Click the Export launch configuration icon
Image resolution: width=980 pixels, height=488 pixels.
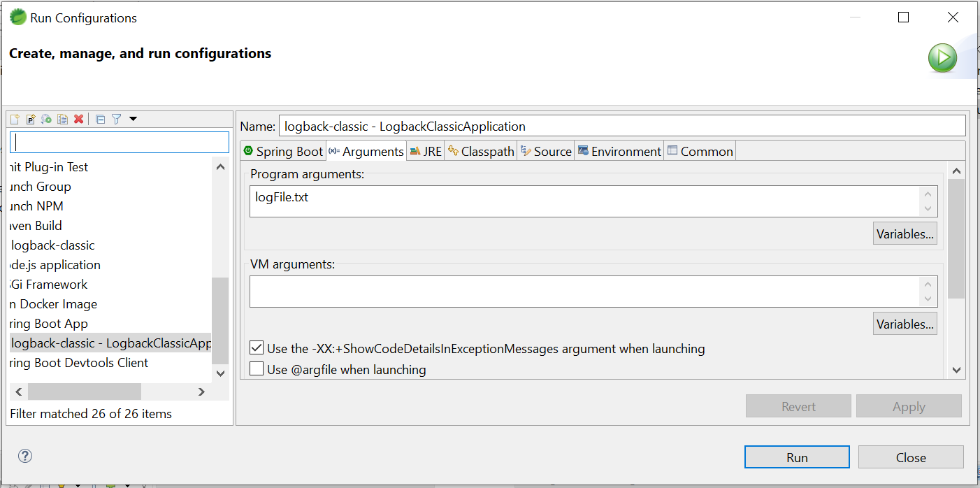(47, 120)
